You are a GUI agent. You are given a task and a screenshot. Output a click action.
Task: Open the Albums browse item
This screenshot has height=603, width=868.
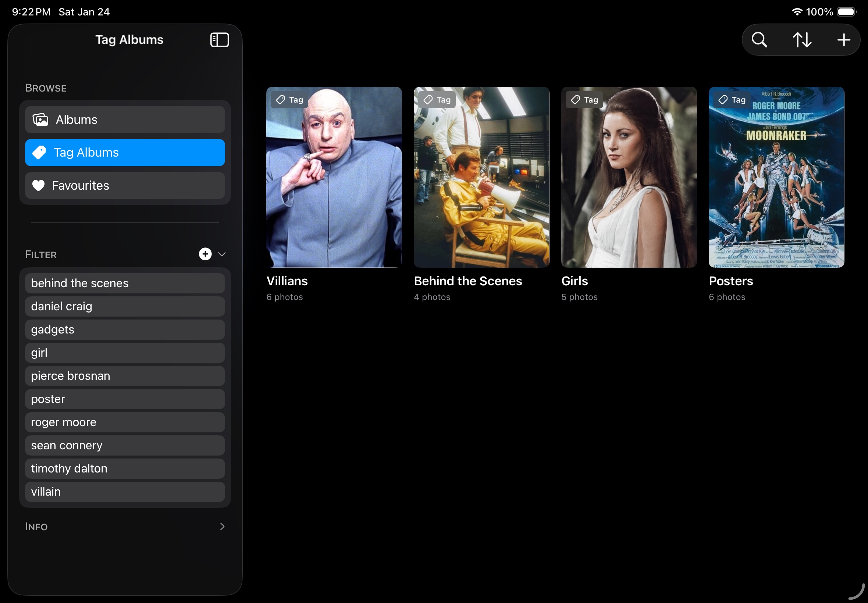click(125, 119)
